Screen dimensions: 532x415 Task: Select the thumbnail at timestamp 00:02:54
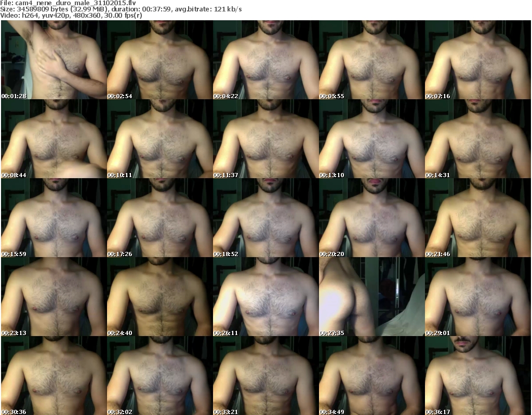tap(160, 60)
